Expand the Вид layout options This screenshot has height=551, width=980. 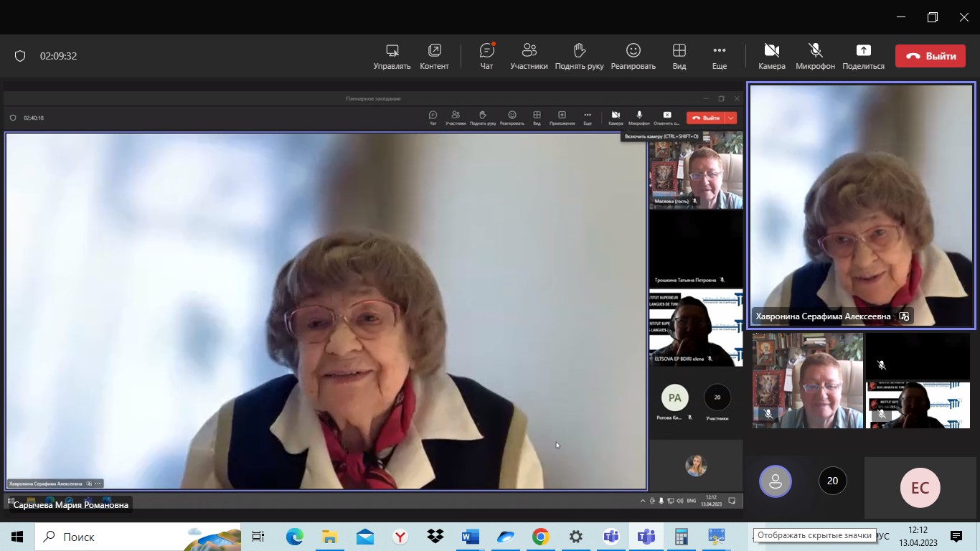coord(679,56)
